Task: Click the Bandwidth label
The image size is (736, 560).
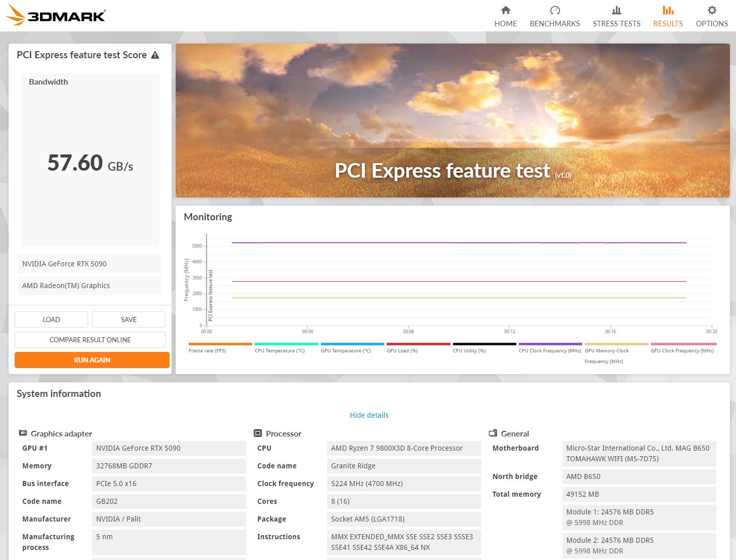Action: [x=48, y=82]
